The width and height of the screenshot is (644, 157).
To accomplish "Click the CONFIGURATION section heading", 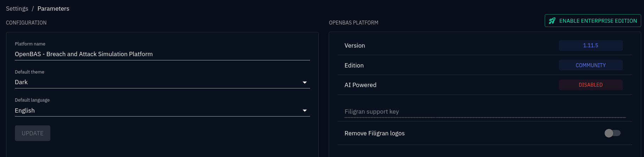I will tap(26, 23).
